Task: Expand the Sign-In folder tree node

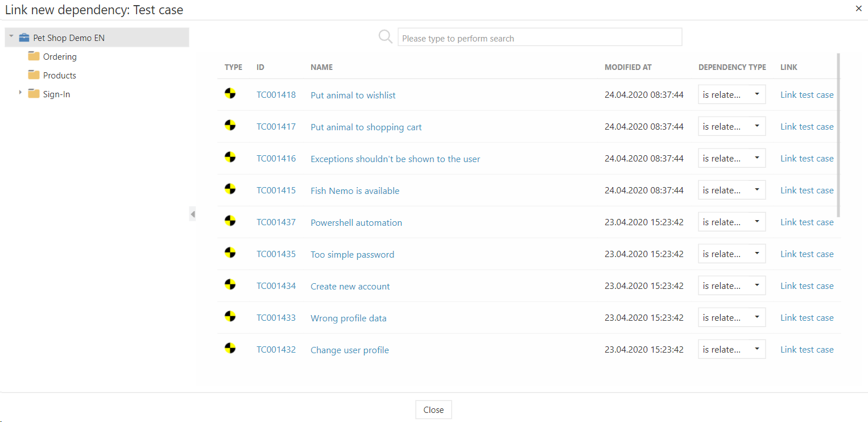Action: pos(20,92)
